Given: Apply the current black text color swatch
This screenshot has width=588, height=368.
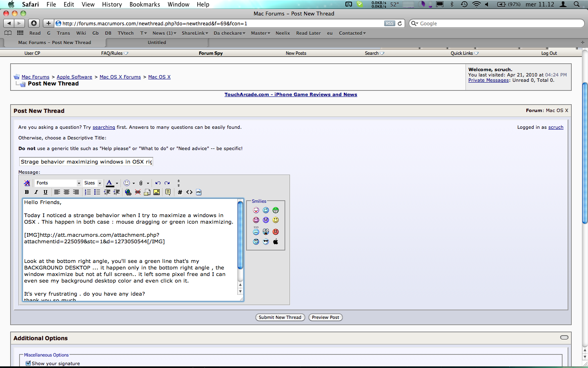Looking at the screenshot, I should [109, 183].
